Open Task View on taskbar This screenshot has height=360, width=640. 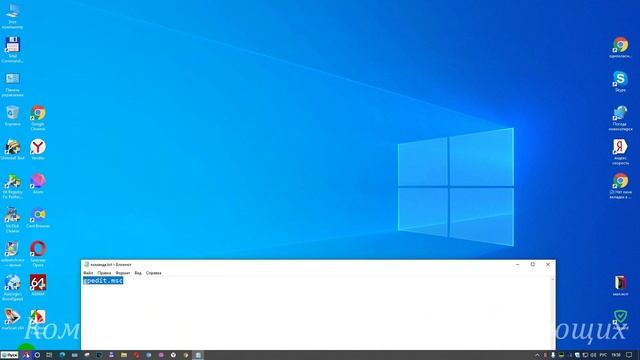(49, 355)
